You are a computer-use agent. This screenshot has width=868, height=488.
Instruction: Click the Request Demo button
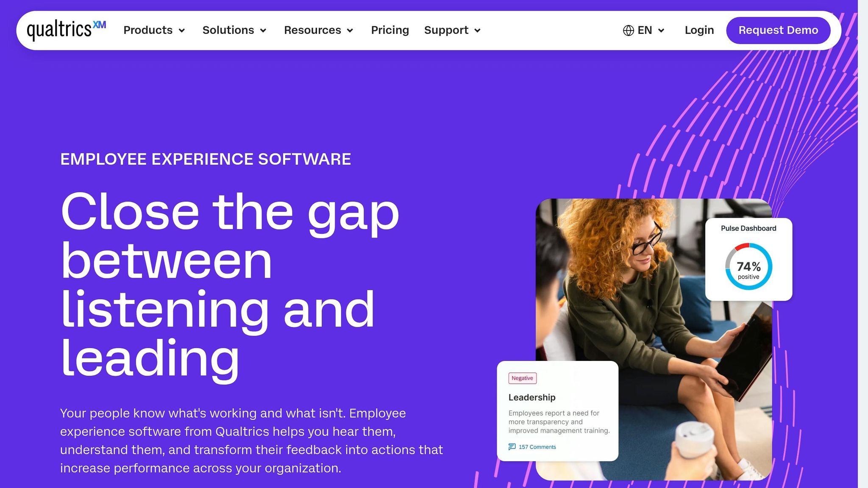pyautogui.click(x=778, y=30)
